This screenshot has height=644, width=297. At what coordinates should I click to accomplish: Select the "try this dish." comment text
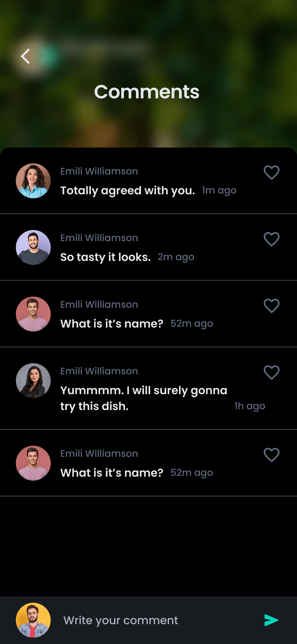94,406
